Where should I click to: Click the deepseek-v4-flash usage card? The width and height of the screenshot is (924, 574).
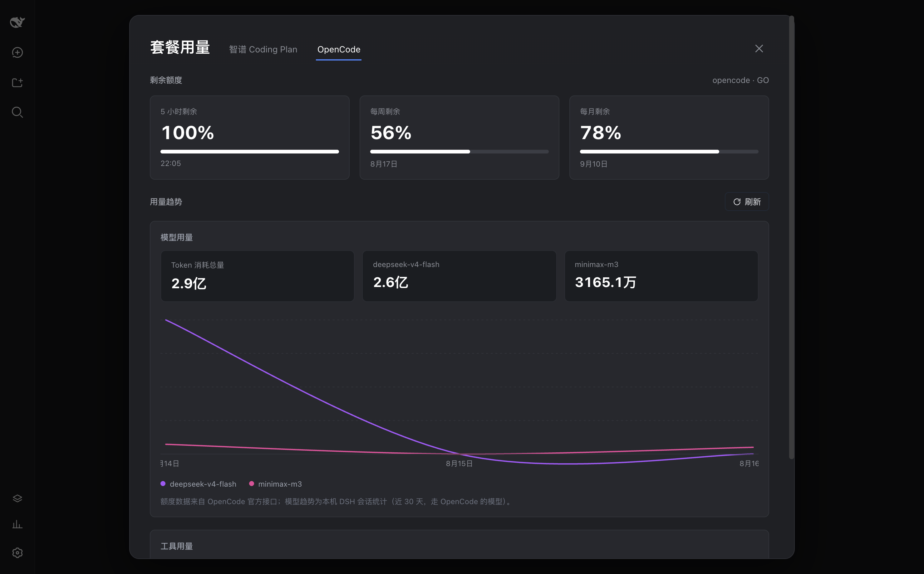(459, 276)
